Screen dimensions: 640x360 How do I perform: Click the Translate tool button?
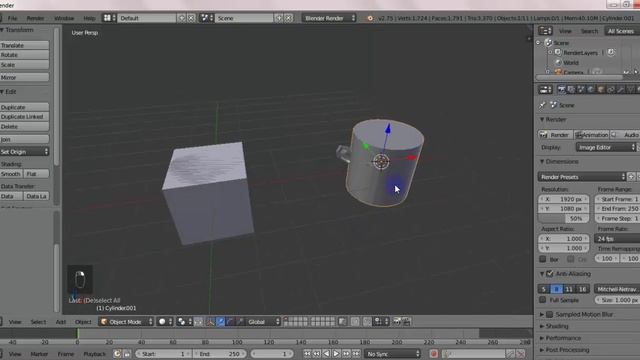pos(24,45)
